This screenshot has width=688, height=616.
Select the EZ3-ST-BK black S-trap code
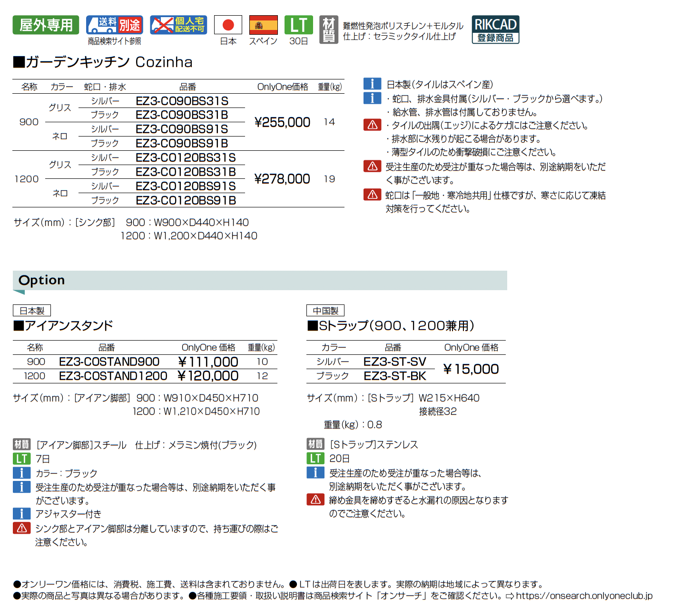click(x=394, y=376)
